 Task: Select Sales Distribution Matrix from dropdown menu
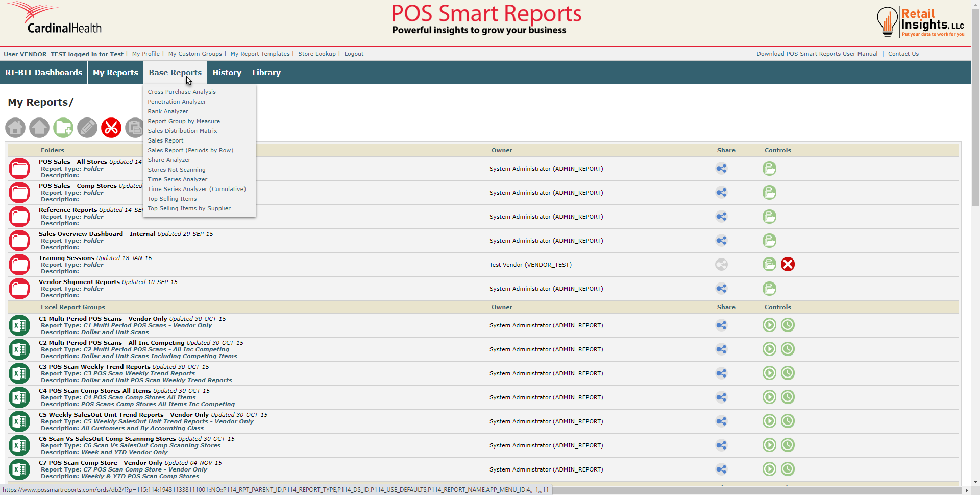[182, 131]
